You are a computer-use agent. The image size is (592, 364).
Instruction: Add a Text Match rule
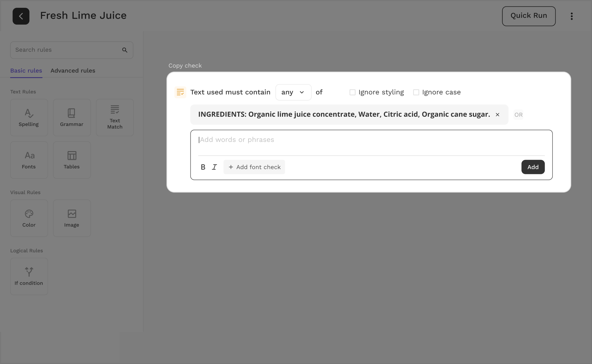[x=114, y=117]
